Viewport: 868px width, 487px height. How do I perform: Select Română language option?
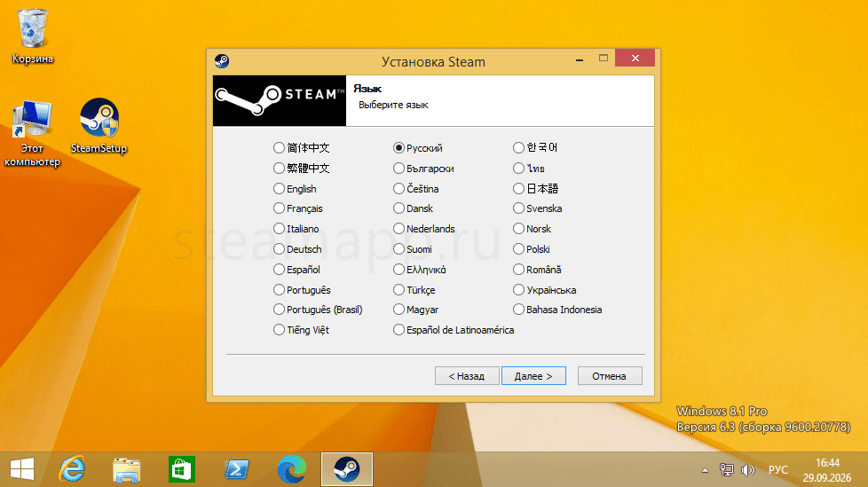click(538, 270)
